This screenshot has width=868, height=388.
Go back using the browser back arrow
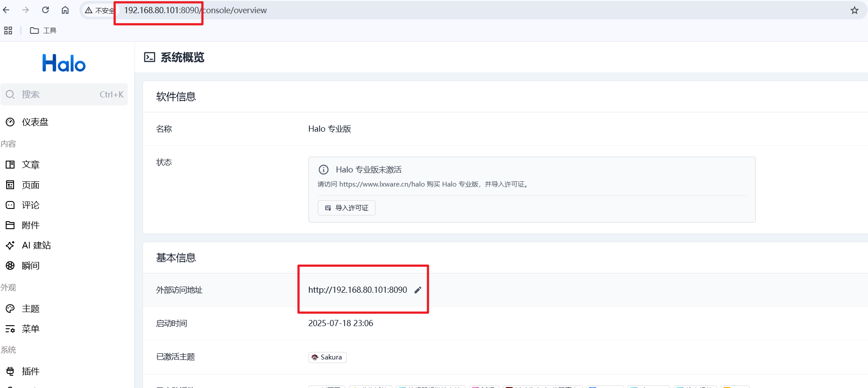[6, 10]
